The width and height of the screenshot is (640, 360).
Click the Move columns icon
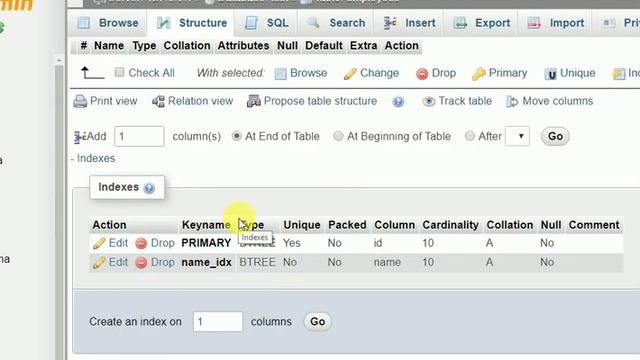coord(512,101)
